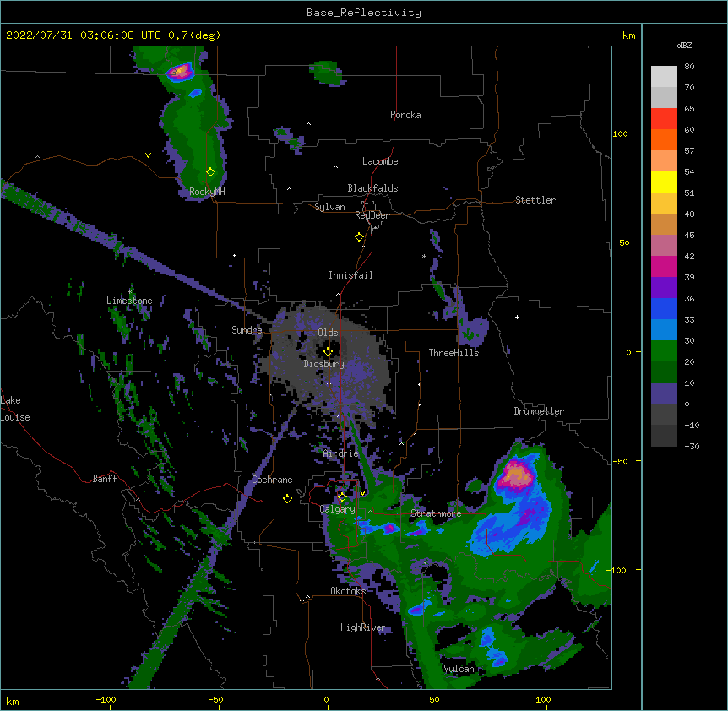Click the red 60-65 dBZ legend swatch
This screenshot has width=728, height=711.
pyautogui.click(x=664, y=119)
